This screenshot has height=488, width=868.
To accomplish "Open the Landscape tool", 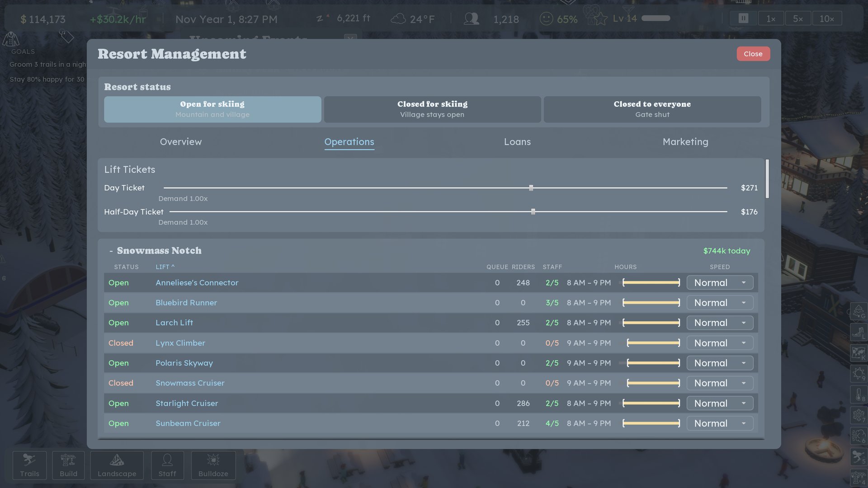I will 117,465.
